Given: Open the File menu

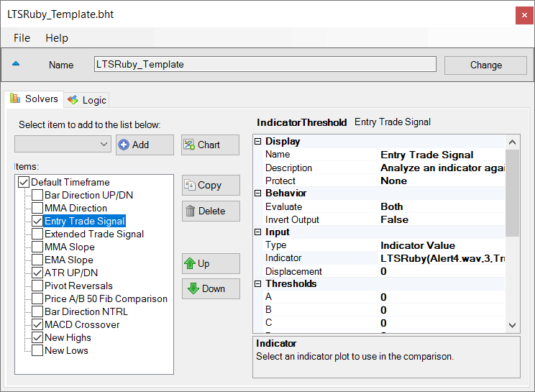Looking at the screenshot, I should point(22,38).
